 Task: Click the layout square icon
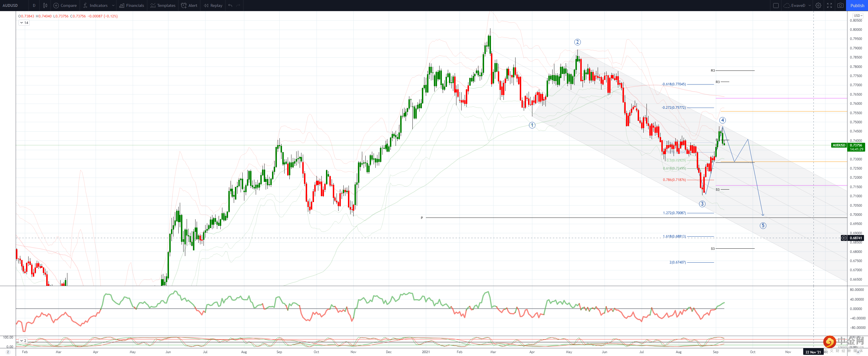tap(776, 5)
